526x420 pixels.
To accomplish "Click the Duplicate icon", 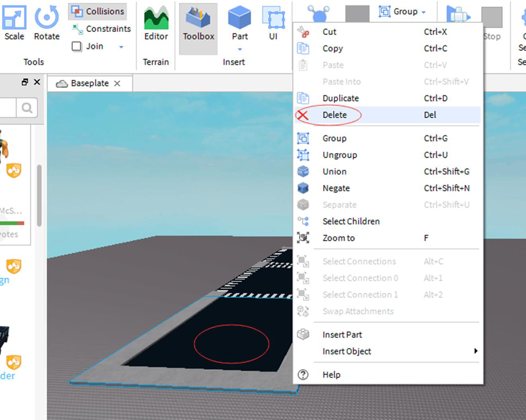I will click(x=303, y=98).
